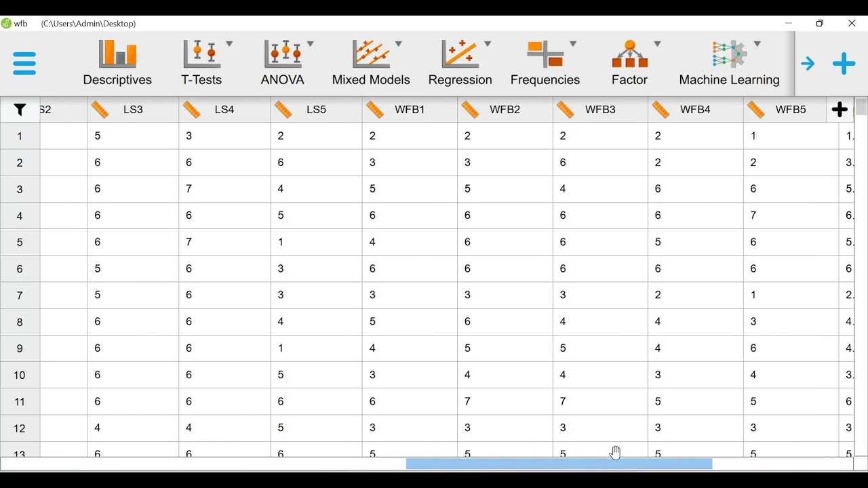
Task: Click the scale icon of WFB3 column
Action: click(x=566, y=110)
